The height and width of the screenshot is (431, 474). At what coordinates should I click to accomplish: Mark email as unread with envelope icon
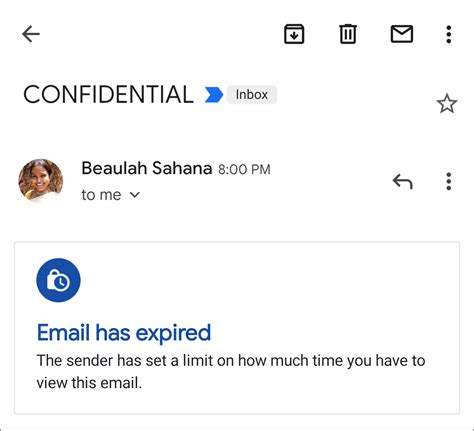(402, 34)
